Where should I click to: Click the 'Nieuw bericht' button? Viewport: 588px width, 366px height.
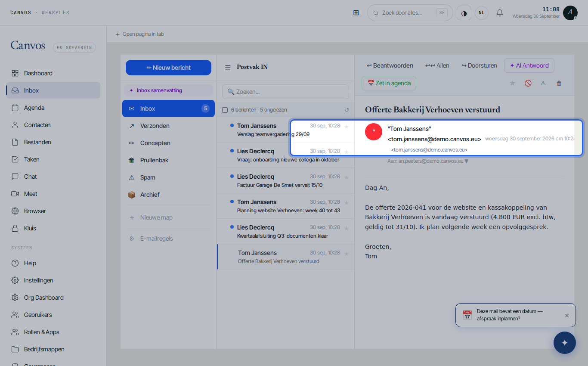point(168,68)
